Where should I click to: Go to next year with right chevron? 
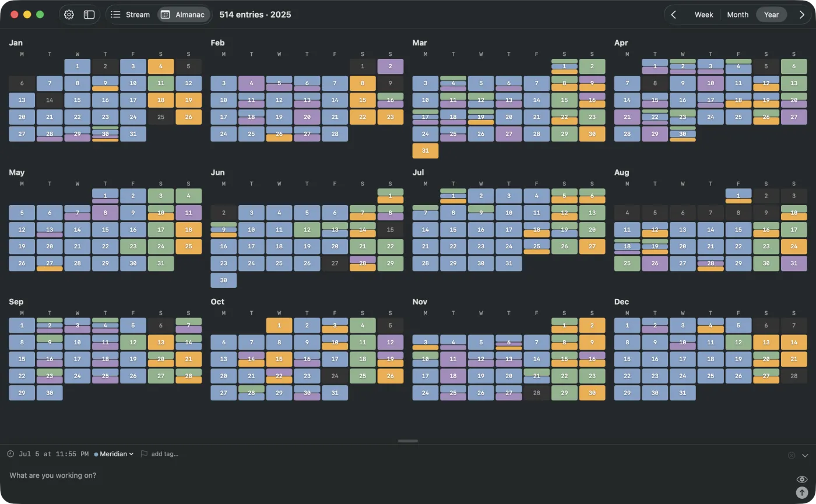802,15
